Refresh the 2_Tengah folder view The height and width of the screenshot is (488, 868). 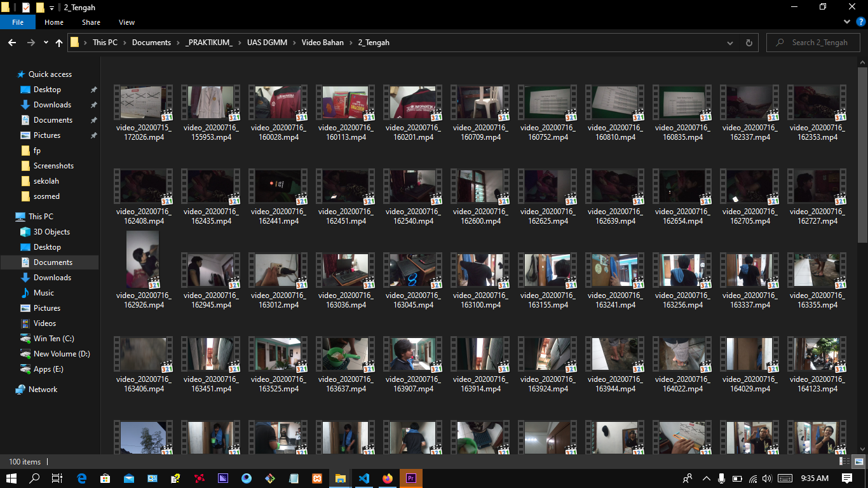click(749, 43)
